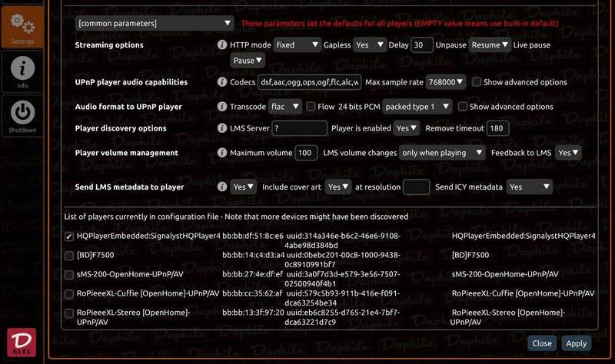Show info for Audio format to UPnP player

click(x=222, y=107)
